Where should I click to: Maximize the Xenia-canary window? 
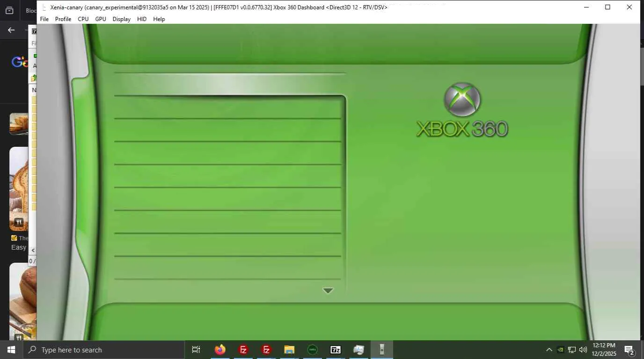(x=607, y=7)
